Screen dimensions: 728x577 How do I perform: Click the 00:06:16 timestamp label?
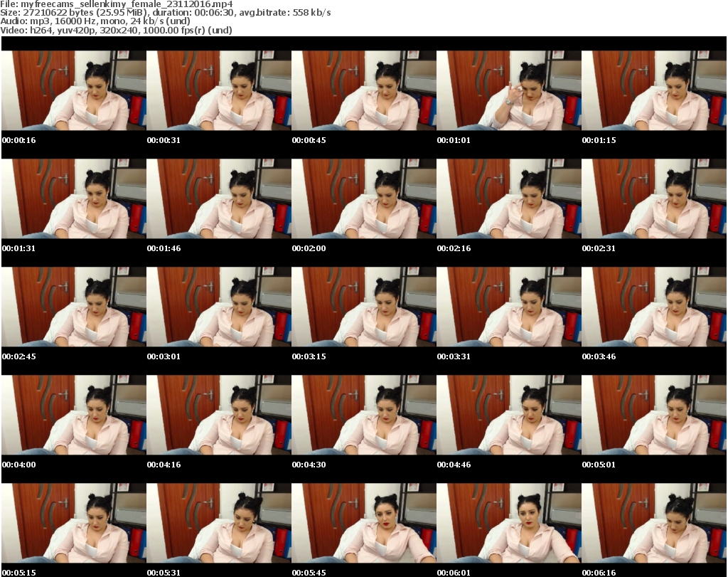click(x=599, y=573)
